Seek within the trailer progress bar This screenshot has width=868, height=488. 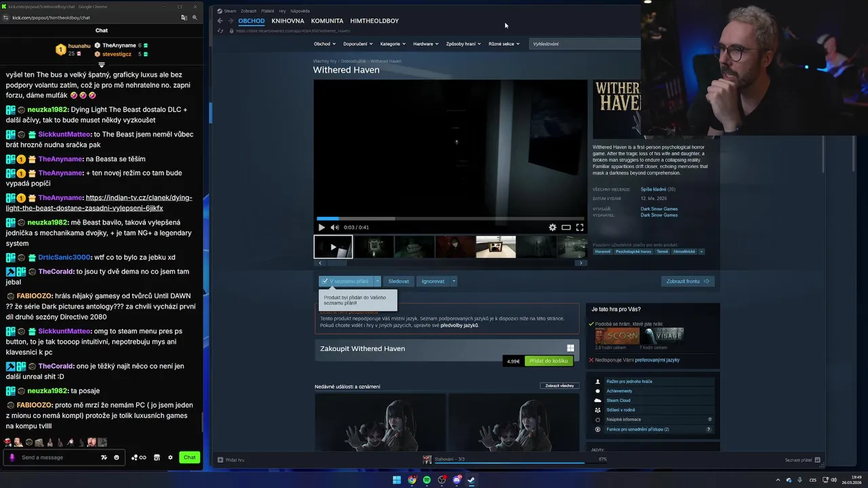click(450, 218)
